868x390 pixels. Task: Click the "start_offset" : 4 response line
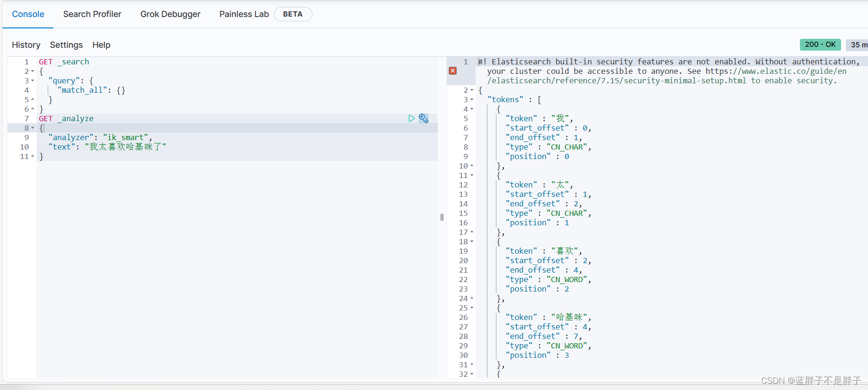point(548,327)
